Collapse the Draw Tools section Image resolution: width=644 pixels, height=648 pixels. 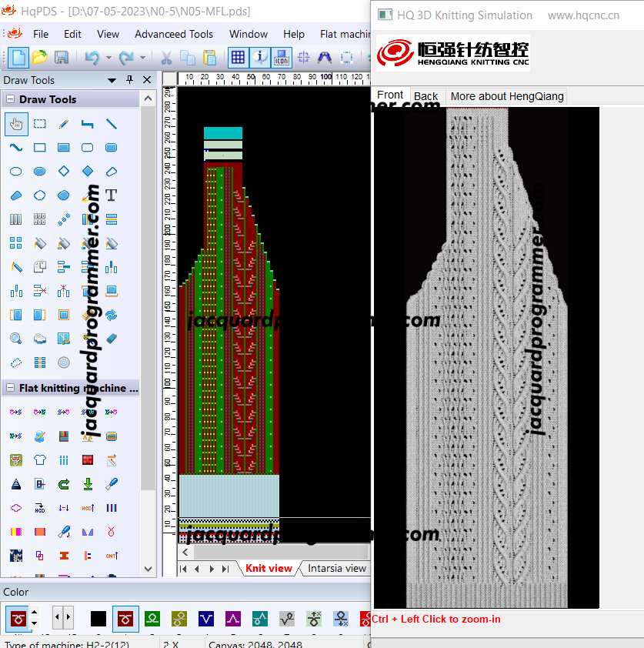point(11,99)
